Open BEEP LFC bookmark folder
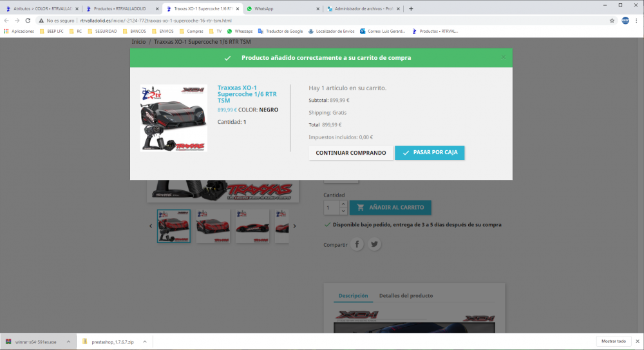Screen dimensions: 644x350 pyautogui.click(x=52, y=31)
